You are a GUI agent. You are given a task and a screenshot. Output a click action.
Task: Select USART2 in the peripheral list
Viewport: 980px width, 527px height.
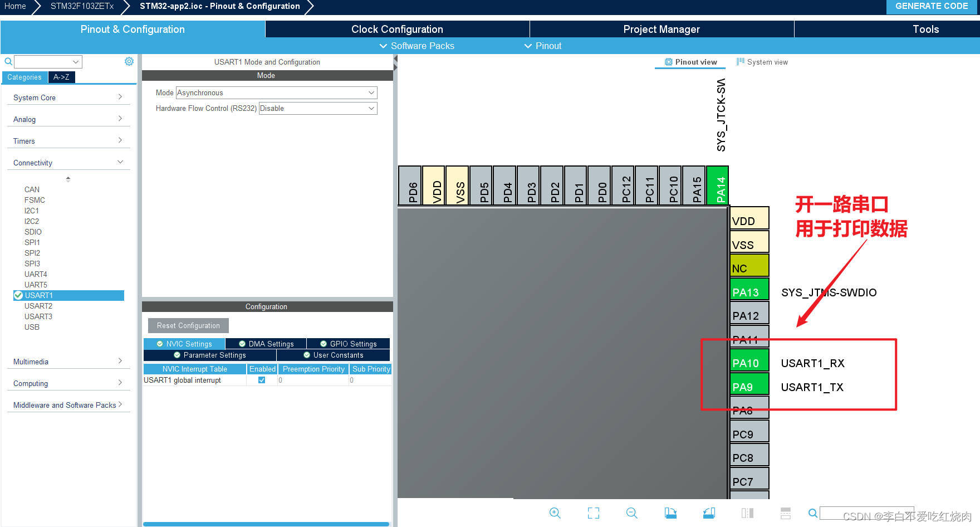coord(38,306)
